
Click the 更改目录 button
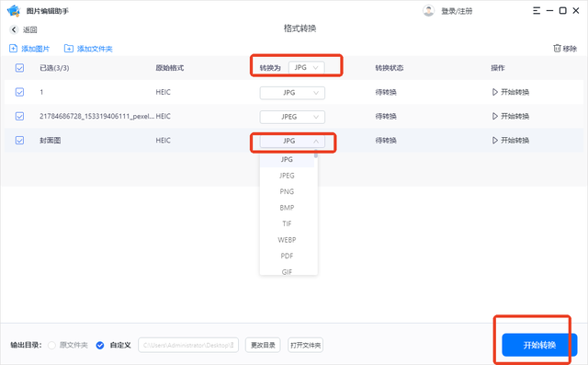(263, 345)
